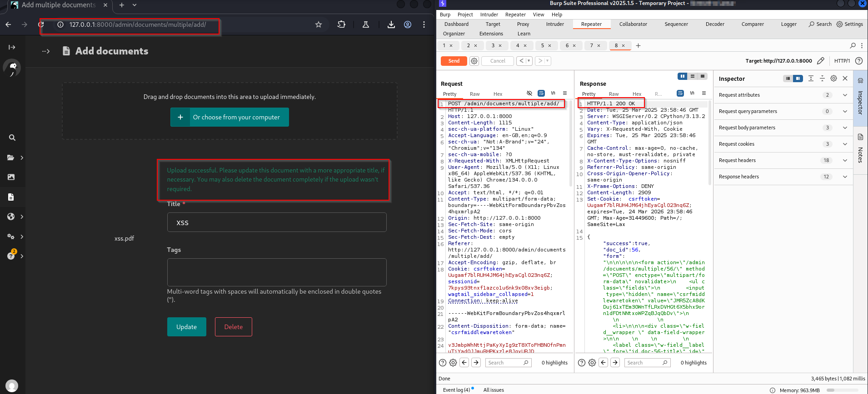The height and width of the screenshot is (394, 868).
Task: Click the Title field containing XSS
Action: click(x=277, y=222)
